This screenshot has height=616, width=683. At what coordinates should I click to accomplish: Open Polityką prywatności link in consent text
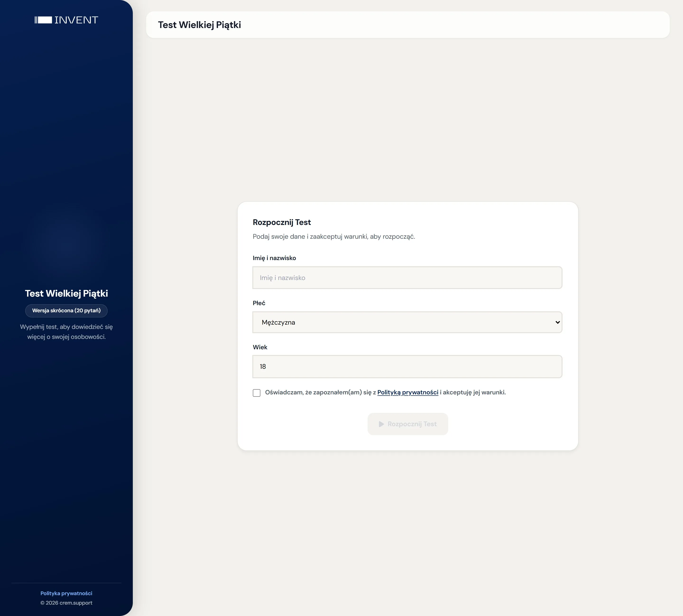(408, 392)
